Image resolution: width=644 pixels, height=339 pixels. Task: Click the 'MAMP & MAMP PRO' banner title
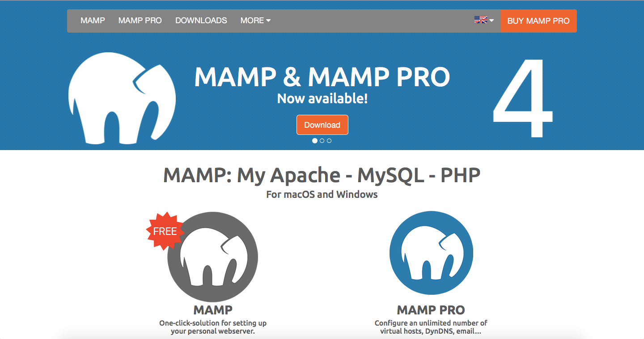pos(322,77)
